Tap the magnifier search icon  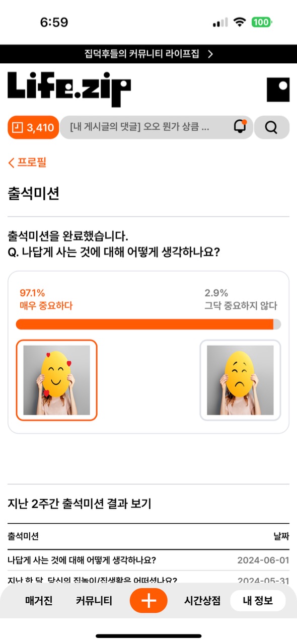pyautogui.click(x=271, y=127)
